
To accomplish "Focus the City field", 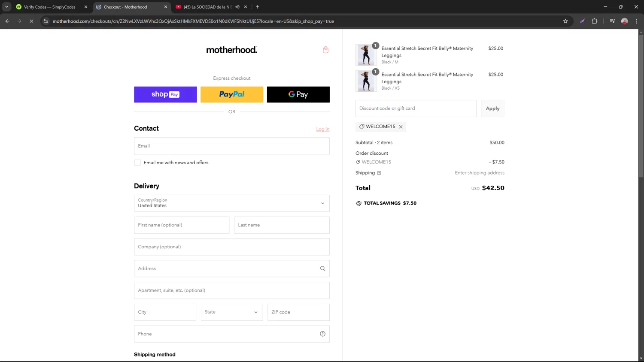I will [x=165, y=312].
